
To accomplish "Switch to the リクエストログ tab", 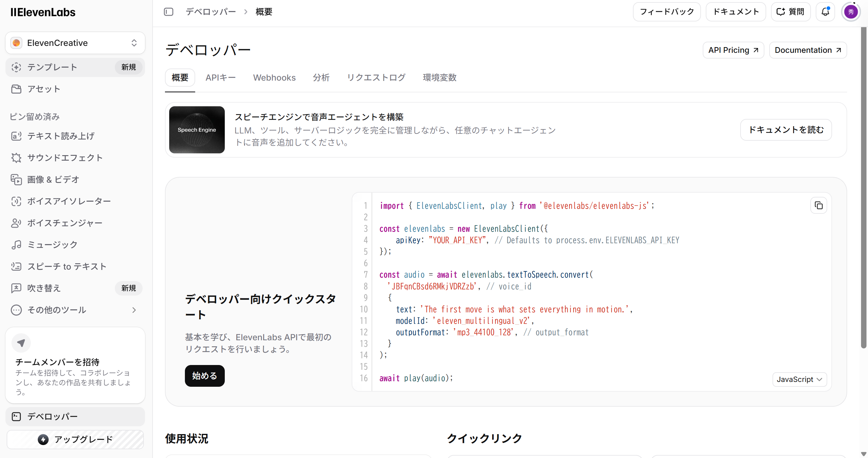I will [x=376, y=78].
